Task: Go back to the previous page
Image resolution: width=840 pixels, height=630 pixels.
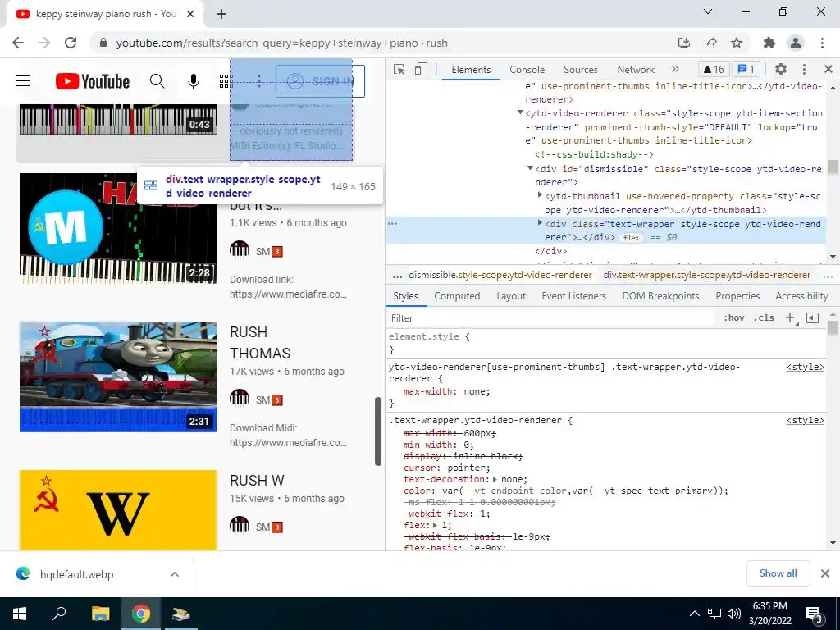Action: click(x=18, y=43)
